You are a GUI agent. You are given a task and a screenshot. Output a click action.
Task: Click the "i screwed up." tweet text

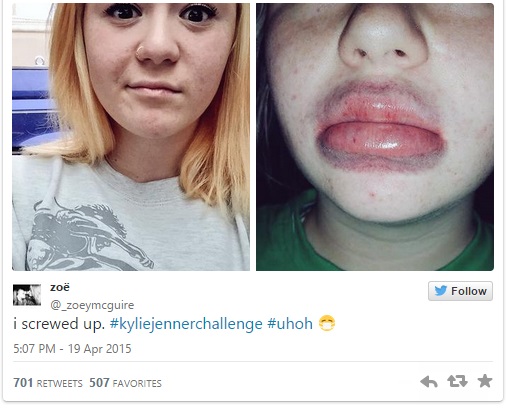[x=59, y=324]
